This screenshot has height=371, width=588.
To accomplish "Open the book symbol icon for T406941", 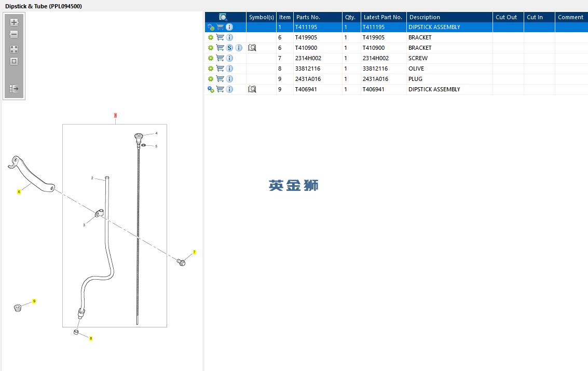I will click(252, 89).
